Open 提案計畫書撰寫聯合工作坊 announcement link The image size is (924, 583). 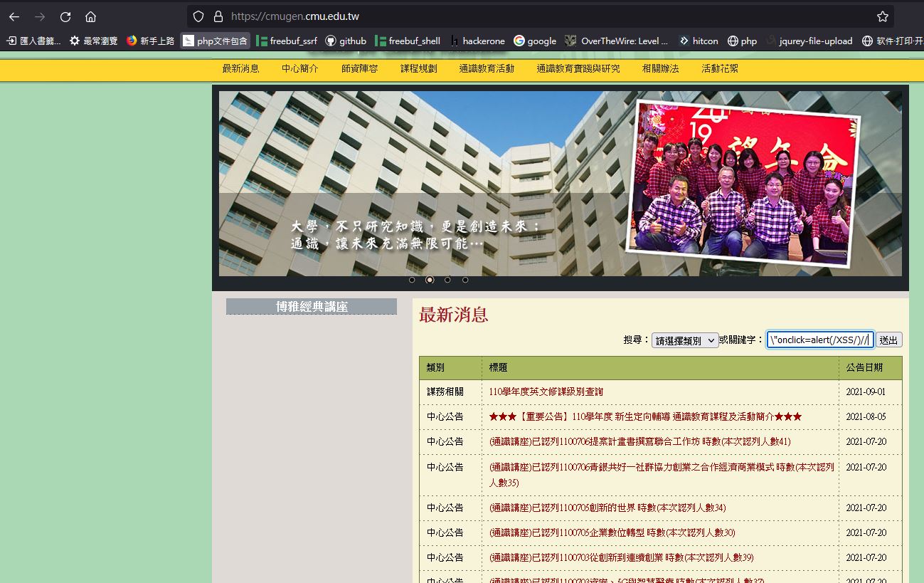point(640,441)
